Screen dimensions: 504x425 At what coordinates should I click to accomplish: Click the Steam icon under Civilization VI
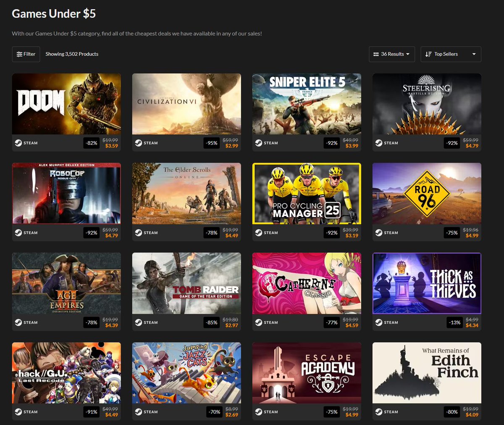(139, 143)
